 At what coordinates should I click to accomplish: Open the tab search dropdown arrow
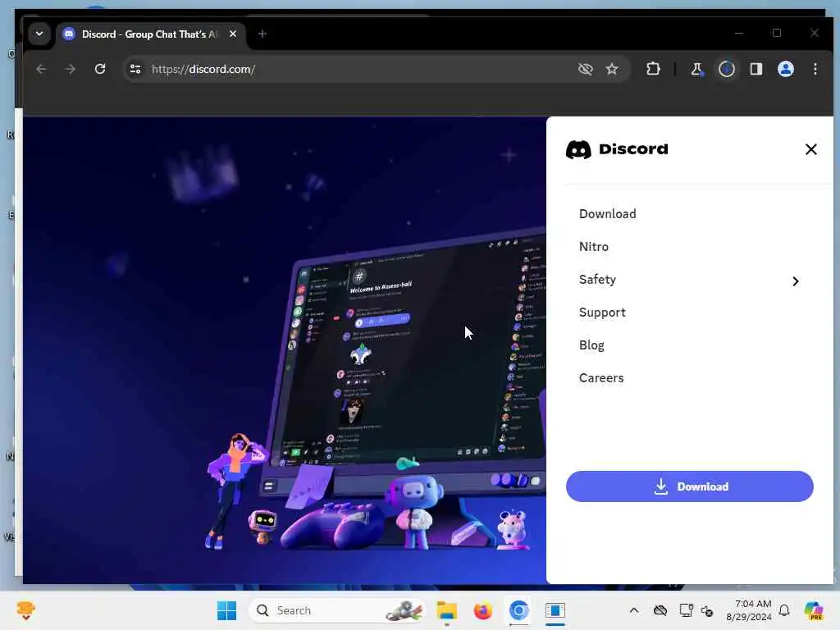tap(39, 34)
